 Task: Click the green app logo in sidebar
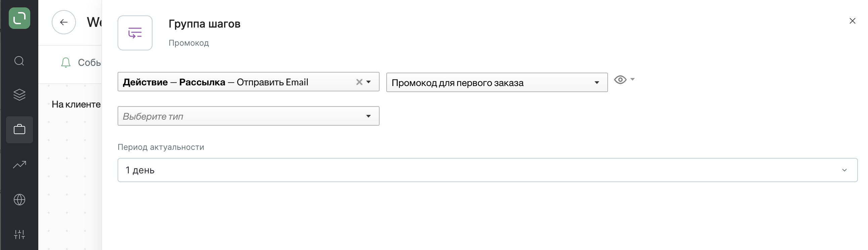click(19, 18)
